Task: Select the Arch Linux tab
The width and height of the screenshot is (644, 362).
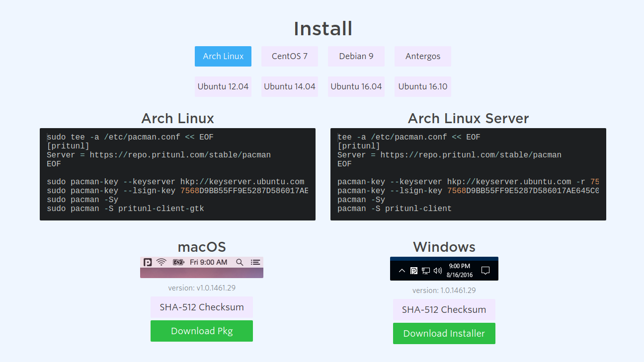Action: point(223,56)
